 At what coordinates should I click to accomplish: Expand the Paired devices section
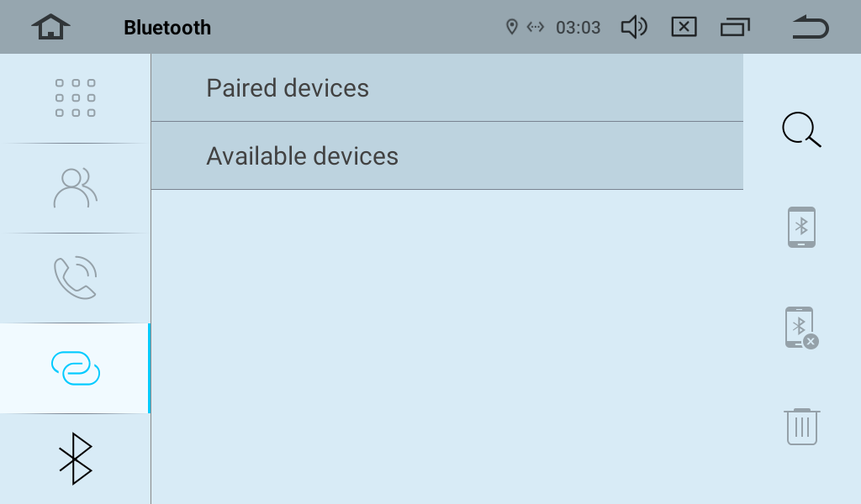click(x=446, y=88)
